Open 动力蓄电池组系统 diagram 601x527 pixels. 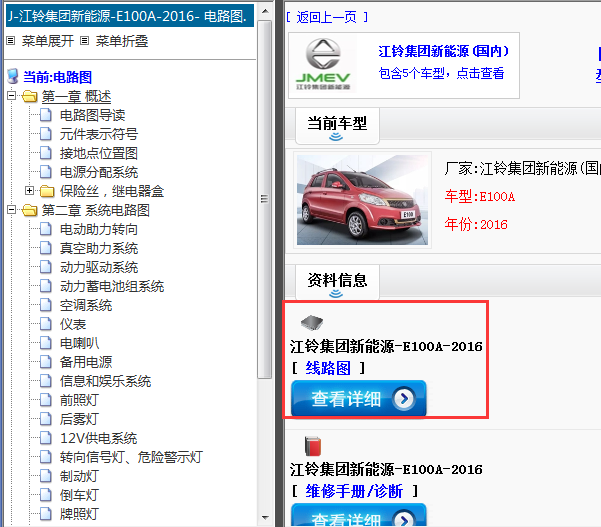112,286
